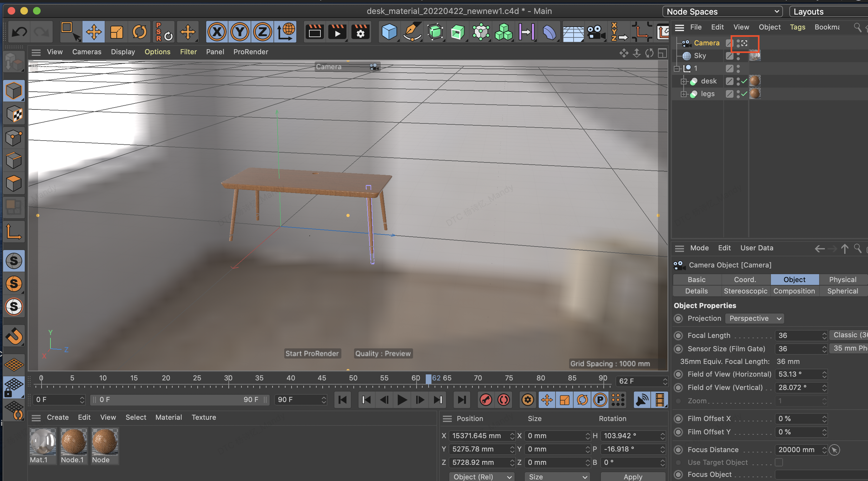Open the Object (Rel) dropdown

coord(482,476)
